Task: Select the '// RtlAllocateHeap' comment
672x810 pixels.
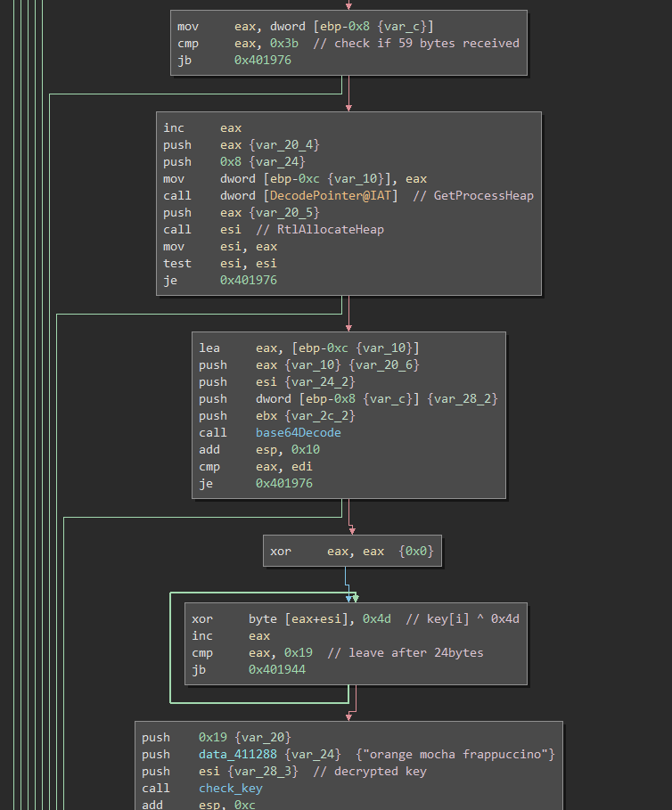Action: point(320,230)
